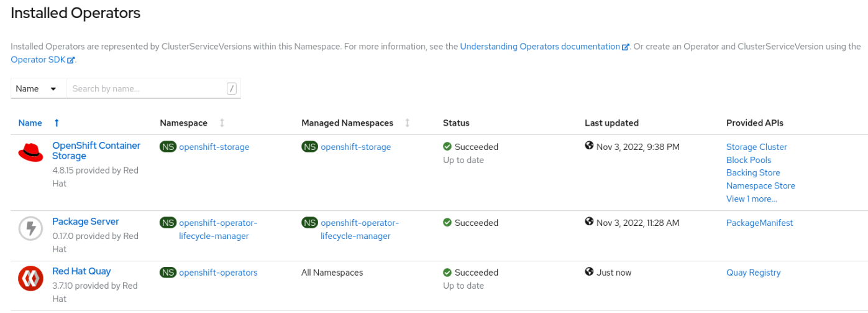Image resolution: width=868 pixels, height=313 pixels.
Task: Open the Name filter type dropdown
Action: pos(38,88)
